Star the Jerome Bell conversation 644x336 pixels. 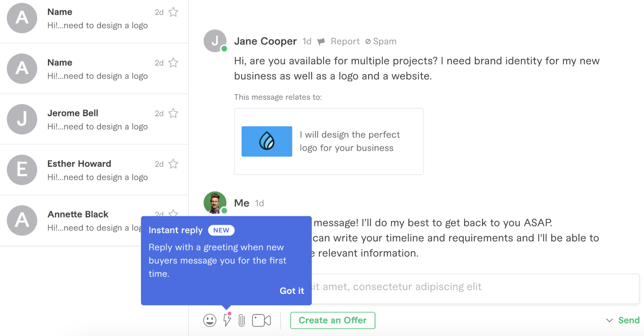[x=173, y=113]
